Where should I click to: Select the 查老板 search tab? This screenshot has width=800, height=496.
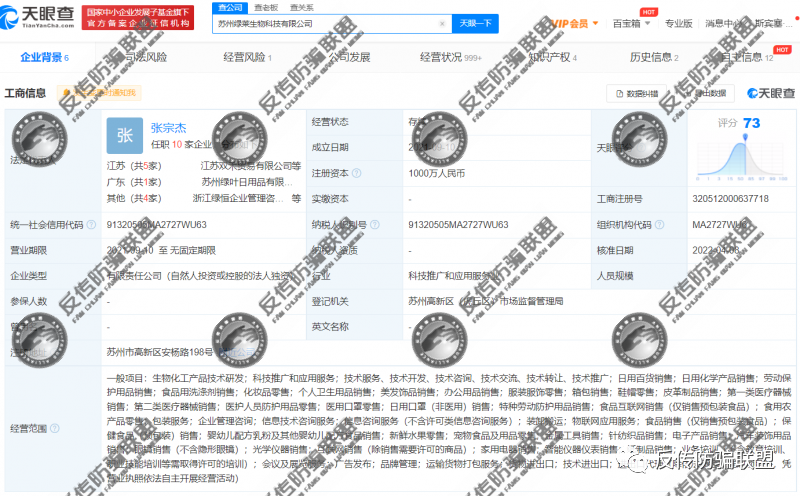pyautogui.click(x=266, y=7)
